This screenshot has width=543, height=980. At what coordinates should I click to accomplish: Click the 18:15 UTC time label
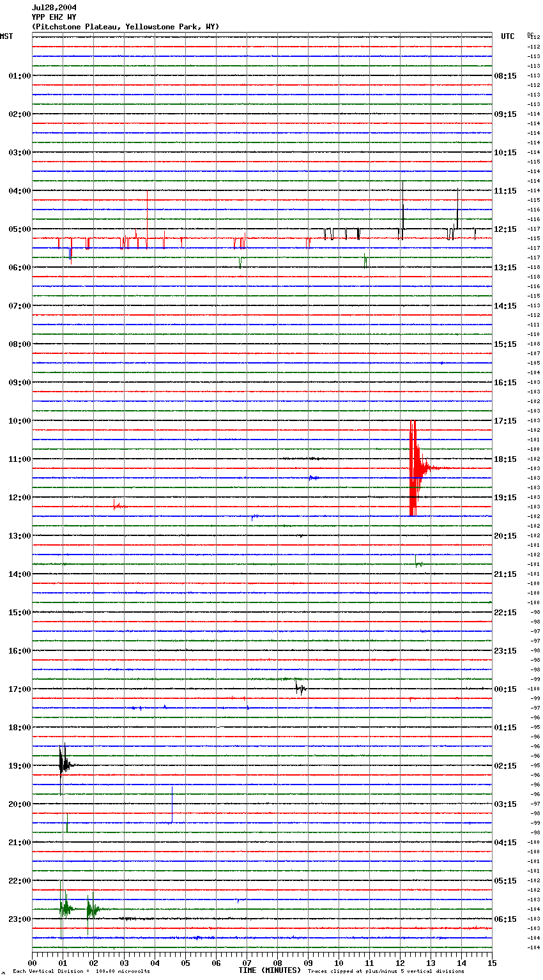pyautogui.click(x=505, y=459)
